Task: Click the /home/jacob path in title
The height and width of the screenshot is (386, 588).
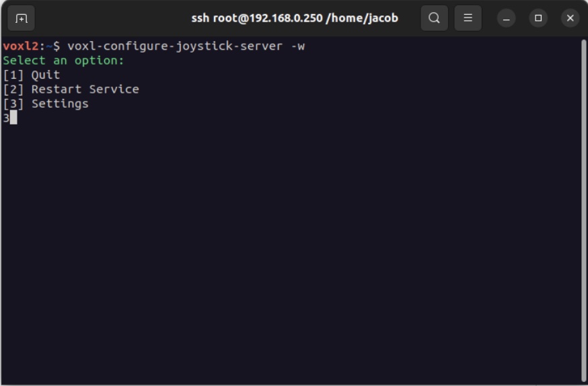Action: click(362, 18)
